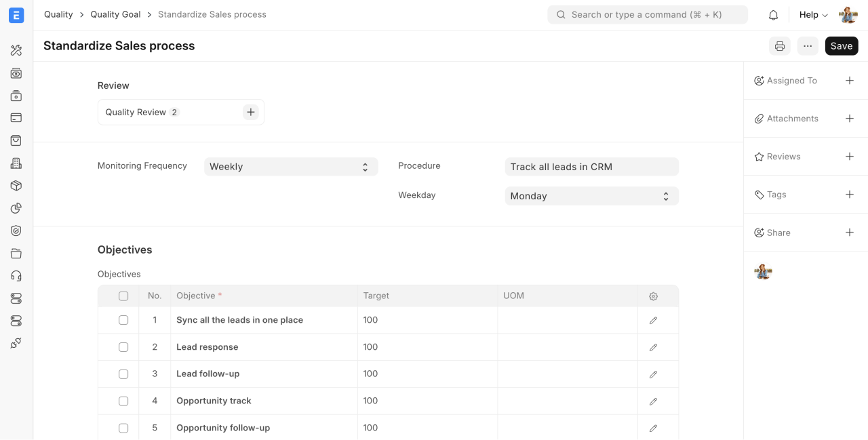Add a new Quality Review with plus button
This screenshot has height=440, width=868.
(x=251, y=113)
